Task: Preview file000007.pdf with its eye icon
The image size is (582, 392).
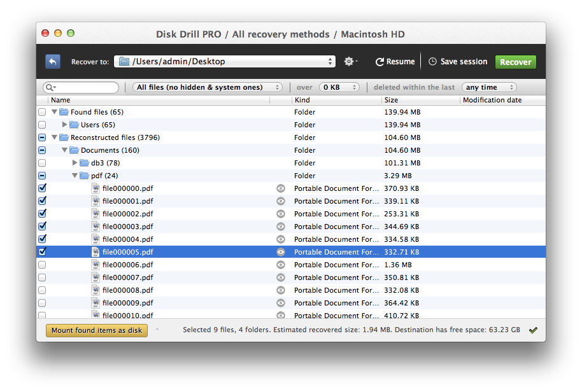Action: (281, 277)
